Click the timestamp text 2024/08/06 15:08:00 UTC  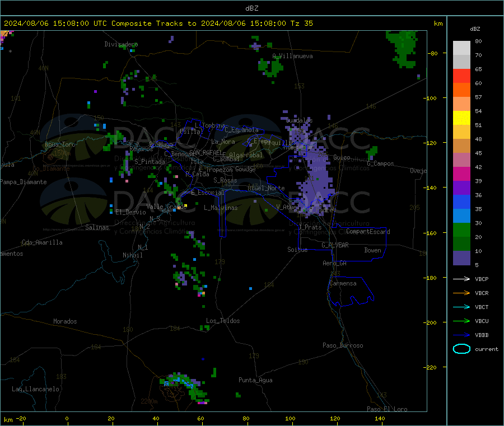(55, 24)
